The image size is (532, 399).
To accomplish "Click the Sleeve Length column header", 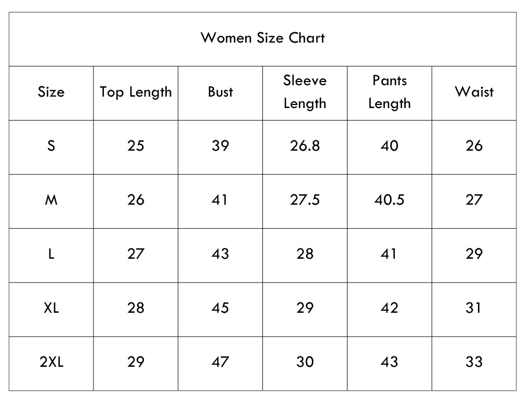I will pyautogui.click(x=304, y=92).
